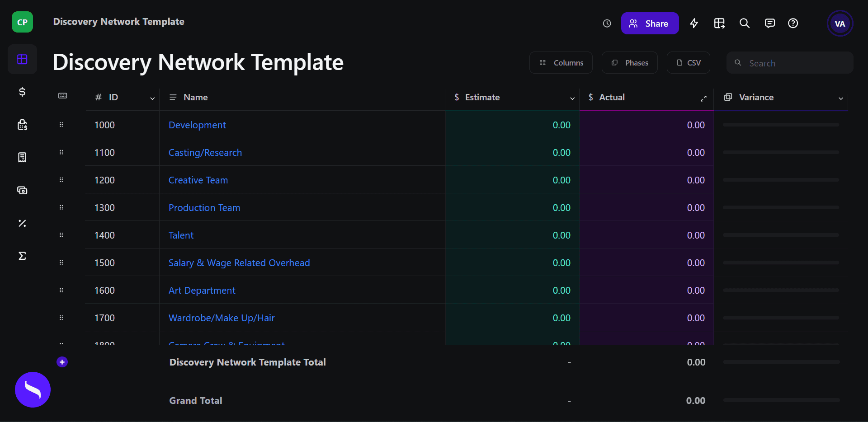Click the keyboard icon in table header
Screen dimensions: 868x422
click(x=63, y=96)
